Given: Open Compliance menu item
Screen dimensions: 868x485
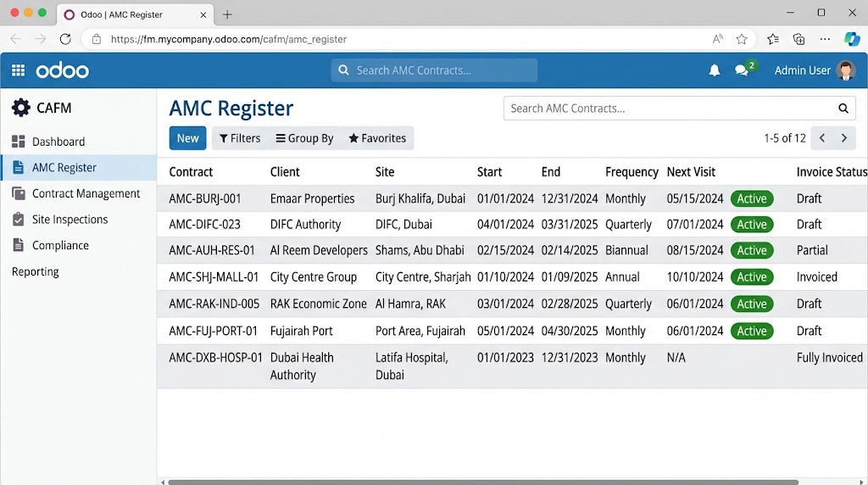Looking at the screenshot, I should click(60, 245).
